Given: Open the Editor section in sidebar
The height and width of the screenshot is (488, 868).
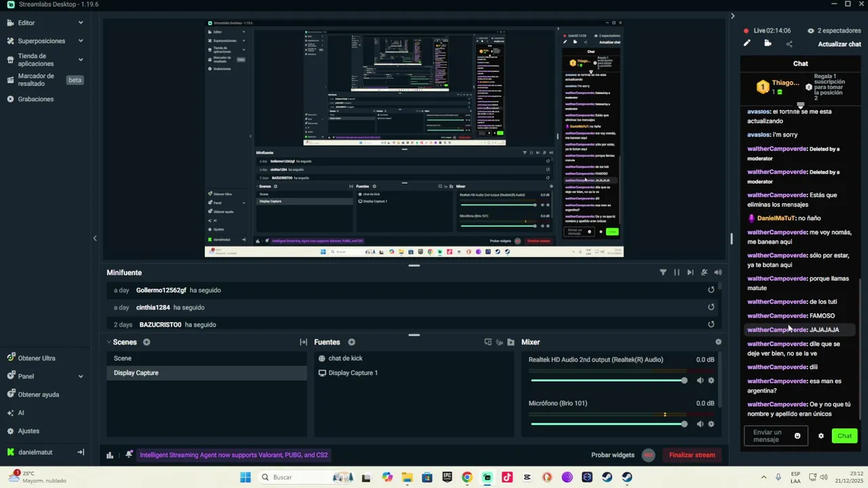Looking at the screenshot, I should pos(26,22).
